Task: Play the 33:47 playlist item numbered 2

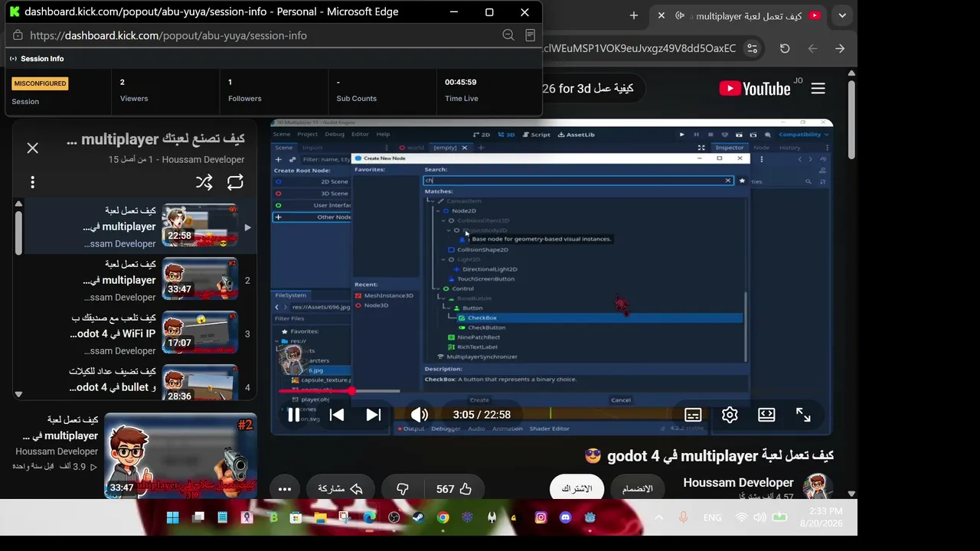Action: 200,280
